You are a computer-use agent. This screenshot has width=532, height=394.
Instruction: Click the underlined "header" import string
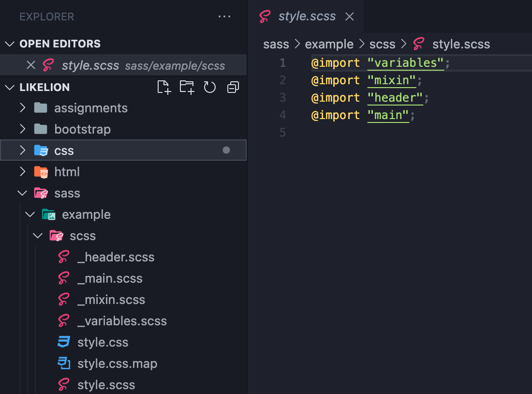395,97
